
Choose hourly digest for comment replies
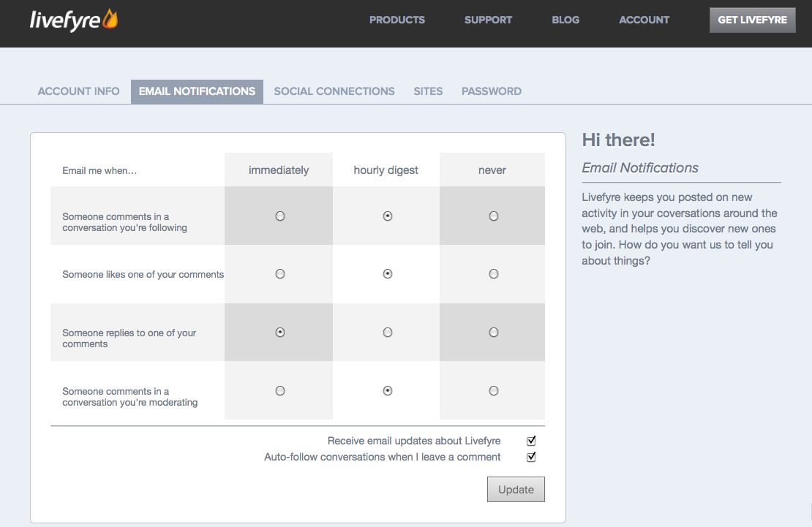(388, 333)
